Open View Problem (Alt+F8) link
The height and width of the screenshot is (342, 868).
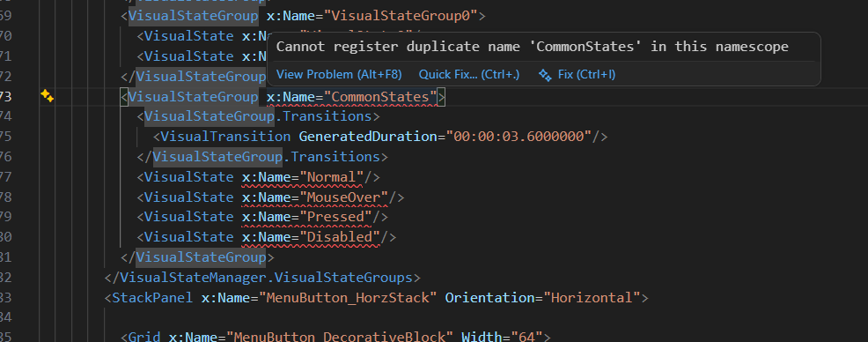(339, 74)
